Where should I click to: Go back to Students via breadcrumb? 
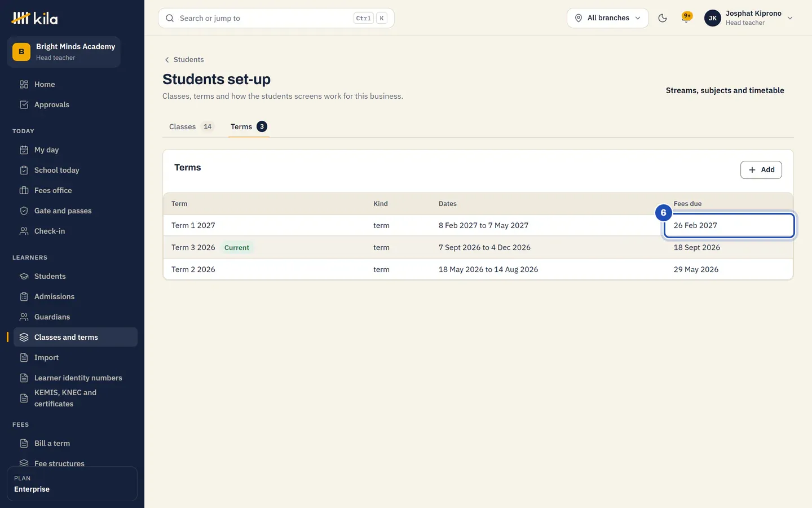pos(184,59)
